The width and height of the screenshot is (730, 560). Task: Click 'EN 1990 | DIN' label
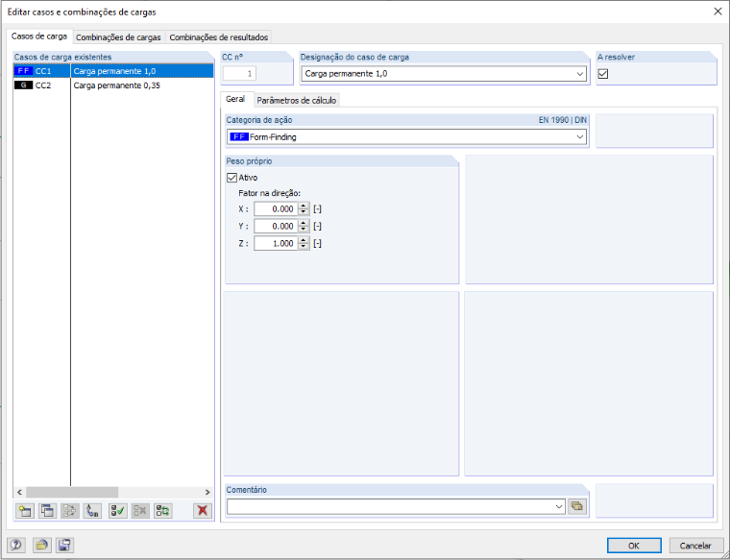point(563,120)
